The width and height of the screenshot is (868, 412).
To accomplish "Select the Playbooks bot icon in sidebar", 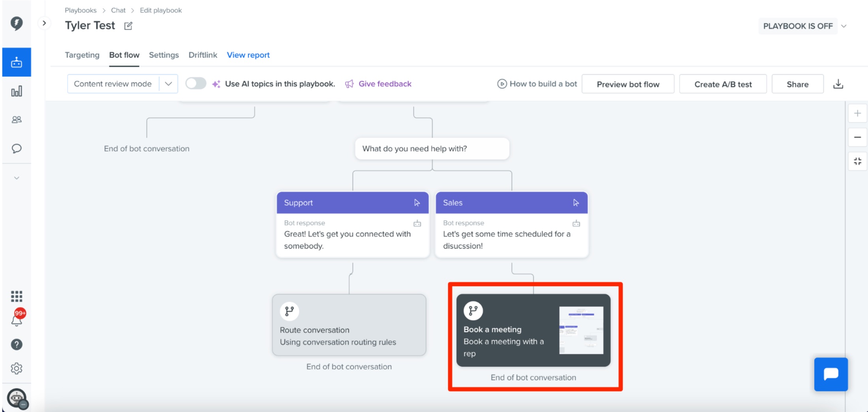I will pos(17,62).
